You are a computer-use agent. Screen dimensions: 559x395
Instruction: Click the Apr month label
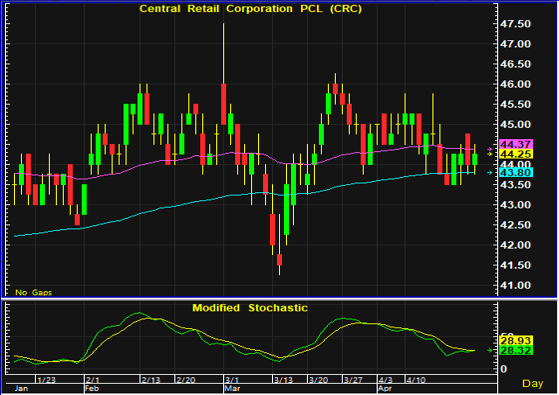(385, 388)
